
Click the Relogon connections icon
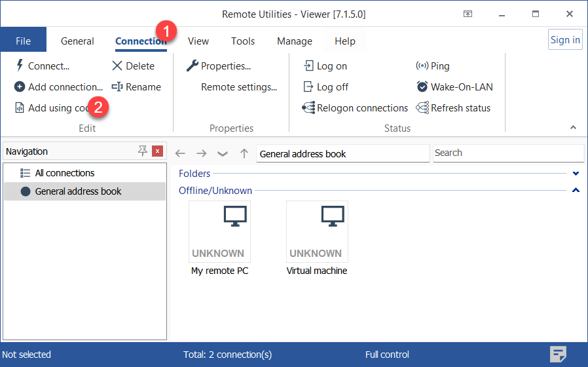(308, 107)
